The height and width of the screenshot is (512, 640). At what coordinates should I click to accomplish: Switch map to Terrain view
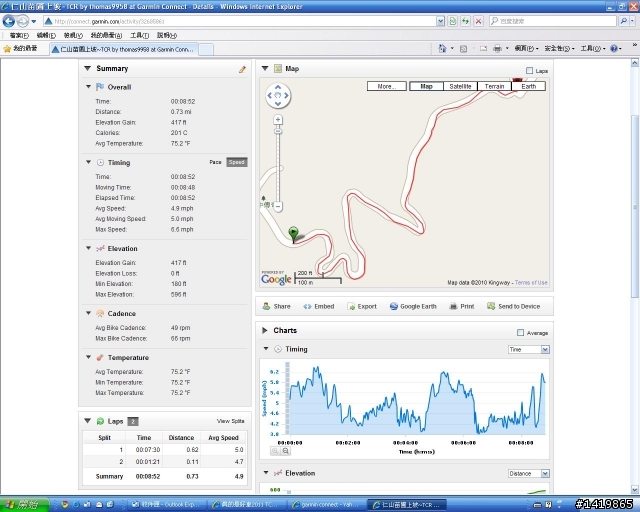click(x=494, y=87)
